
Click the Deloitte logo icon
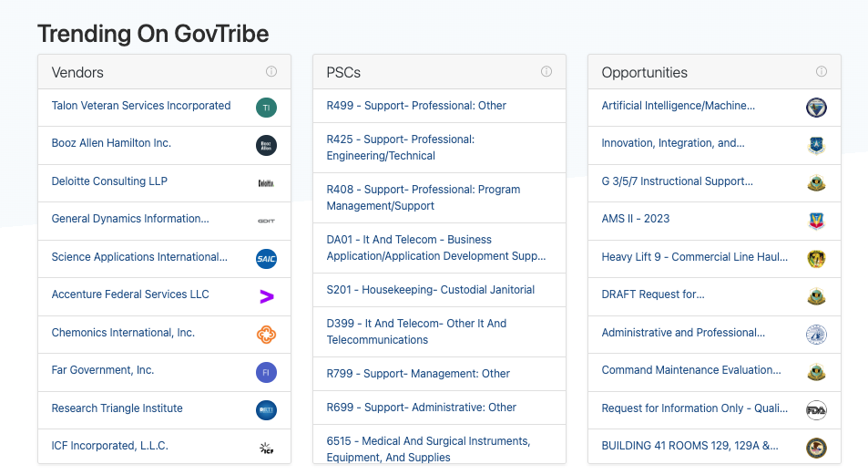tap(266, 183)
